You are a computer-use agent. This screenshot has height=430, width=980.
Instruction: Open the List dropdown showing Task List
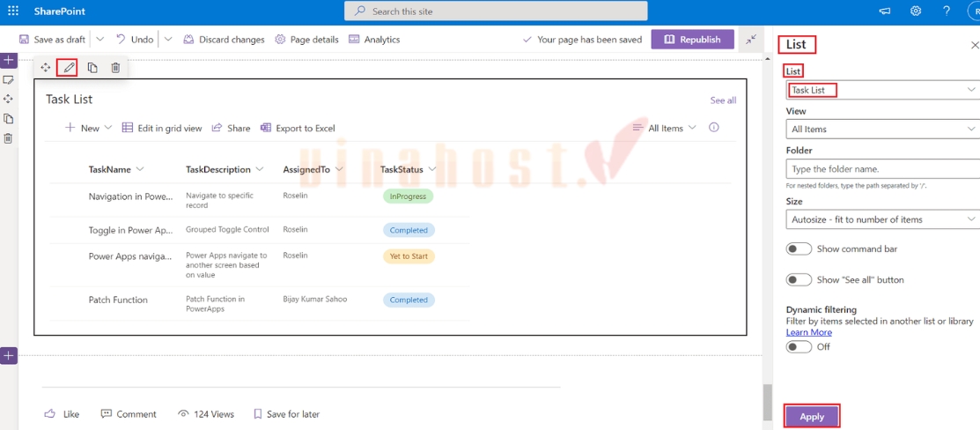[882, 90]
